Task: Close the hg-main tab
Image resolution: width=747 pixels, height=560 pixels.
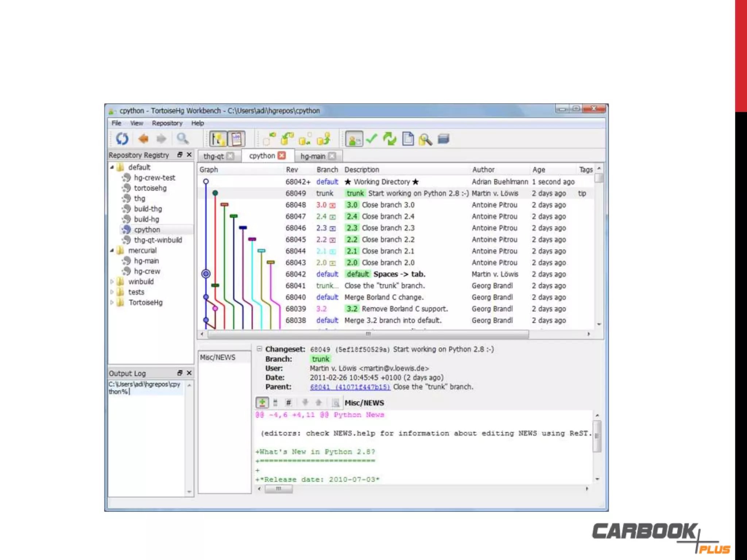Action: (x=332, y=156)
